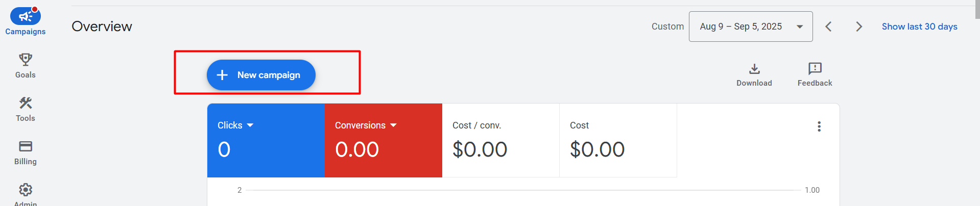
Task: Open the three-dot chart options menu
Action: pos(819,126)
